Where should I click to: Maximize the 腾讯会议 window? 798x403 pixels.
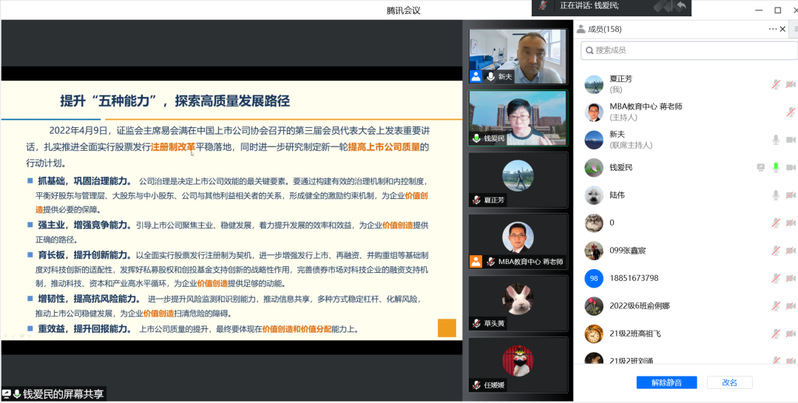[778, 10]
